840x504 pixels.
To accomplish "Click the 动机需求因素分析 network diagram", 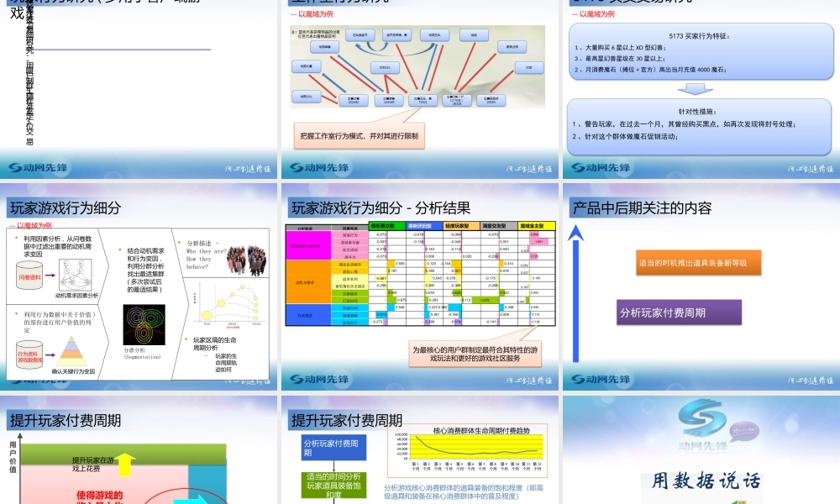I will click(76, 276).
